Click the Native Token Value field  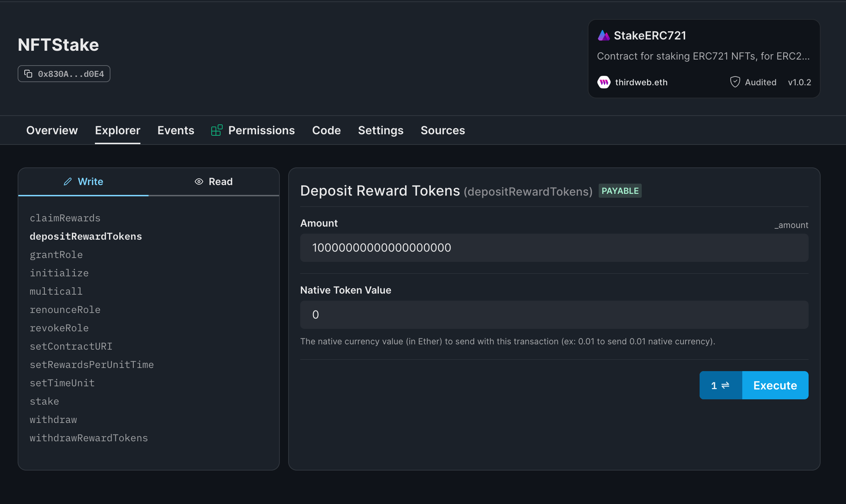point(554,314)
